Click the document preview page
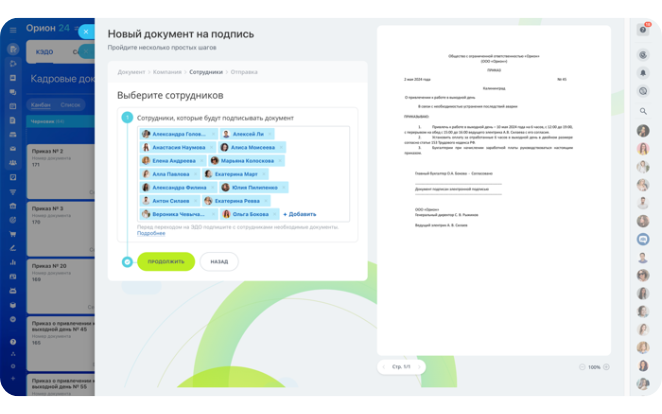The width and height of the screenshot is (662, 414). click(494, 190)
